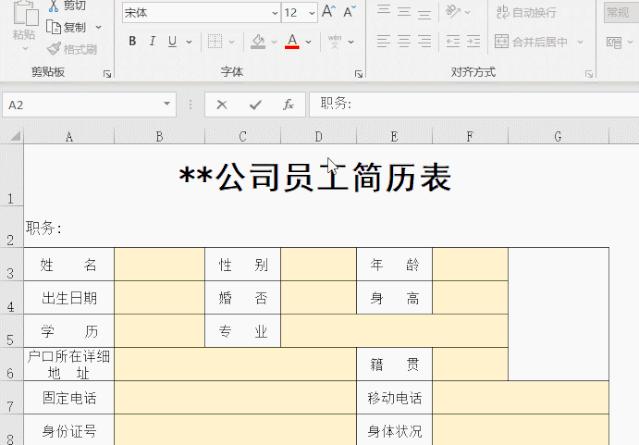Click the cell labeled 移动电话

point(394,398)
